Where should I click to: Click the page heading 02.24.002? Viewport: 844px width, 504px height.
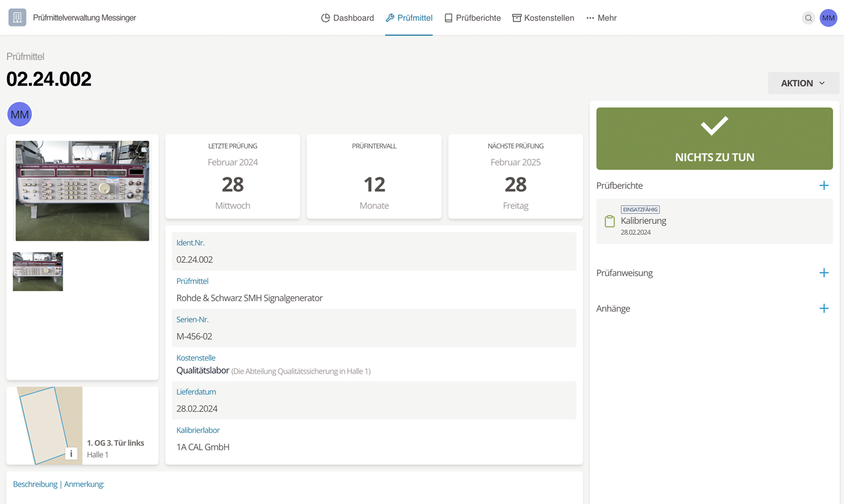[49, 79]
